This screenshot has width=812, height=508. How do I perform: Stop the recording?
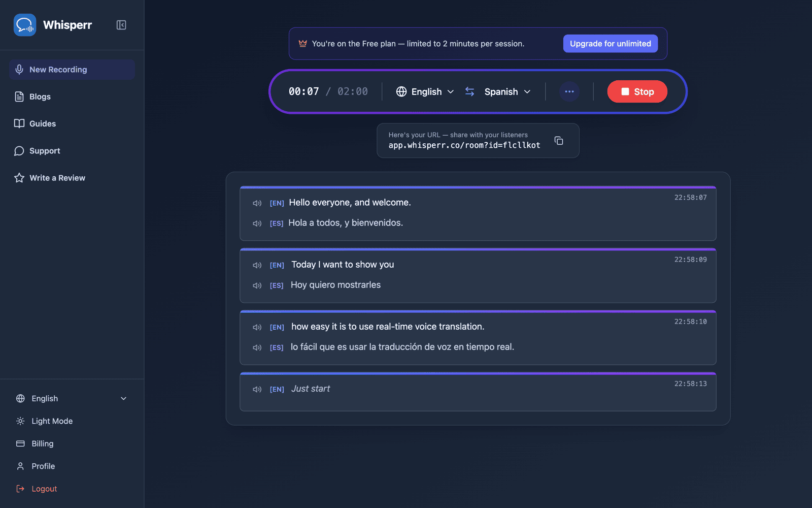coord(637,92)
